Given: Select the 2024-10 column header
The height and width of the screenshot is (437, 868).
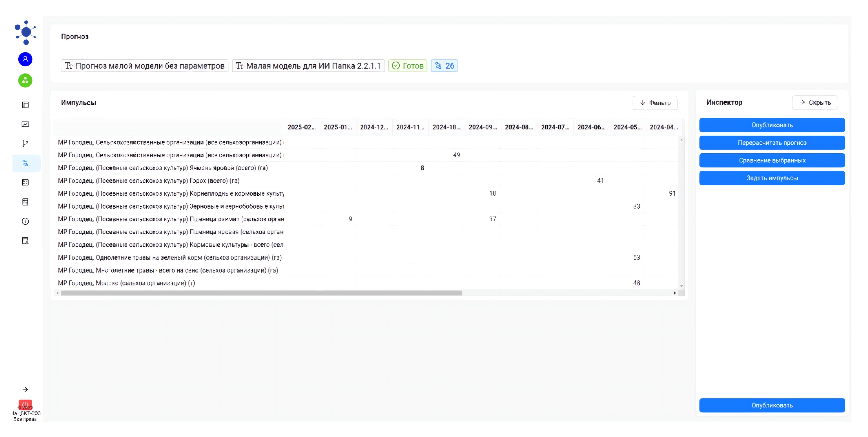Looking at the screenshot, I should pos(446,127).
